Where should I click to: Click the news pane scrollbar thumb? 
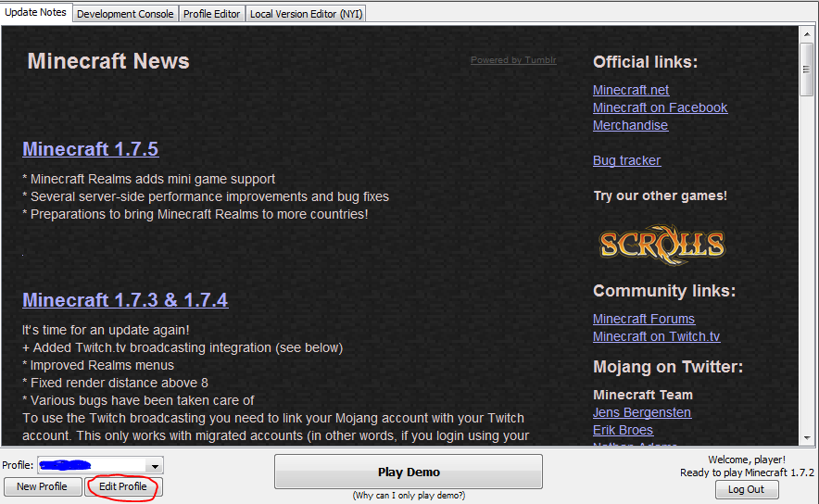coord(807,69)
